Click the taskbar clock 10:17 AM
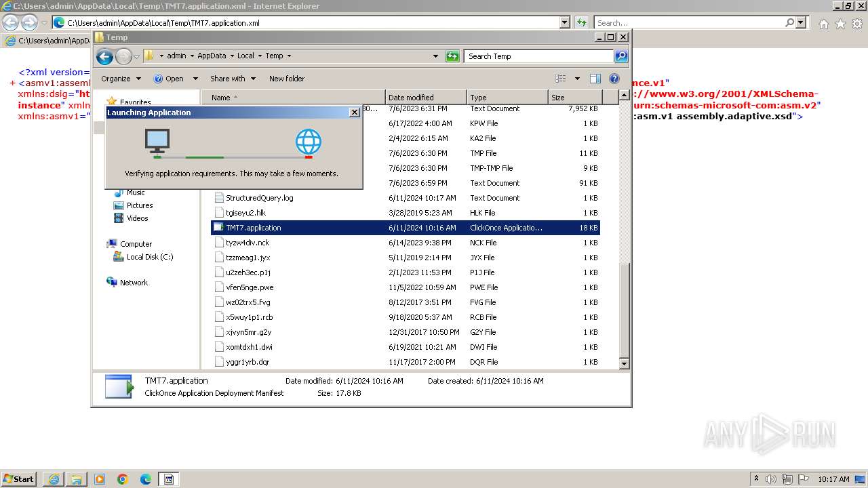Screen dimensions: 868x488 point(833,479)
